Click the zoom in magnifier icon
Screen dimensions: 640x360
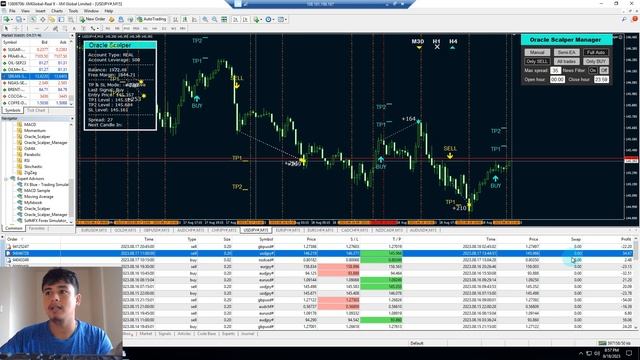(x=205, y=20)
